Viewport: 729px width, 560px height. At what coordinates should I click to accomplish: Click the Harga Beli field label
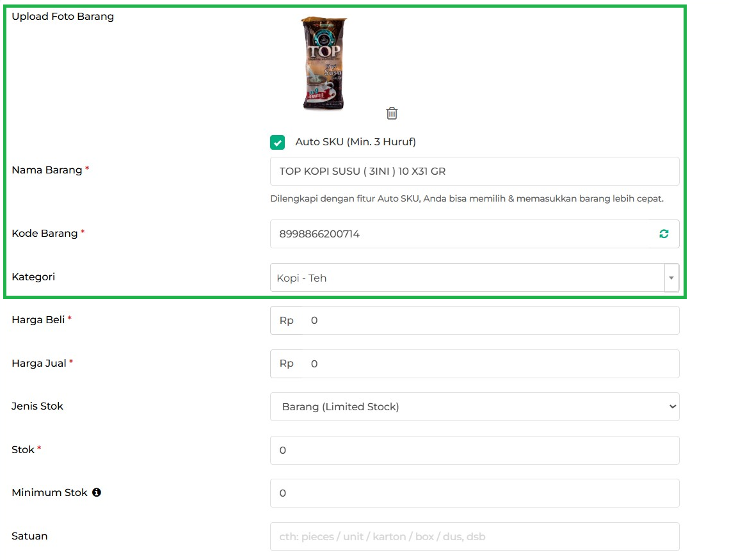(38, 320)
